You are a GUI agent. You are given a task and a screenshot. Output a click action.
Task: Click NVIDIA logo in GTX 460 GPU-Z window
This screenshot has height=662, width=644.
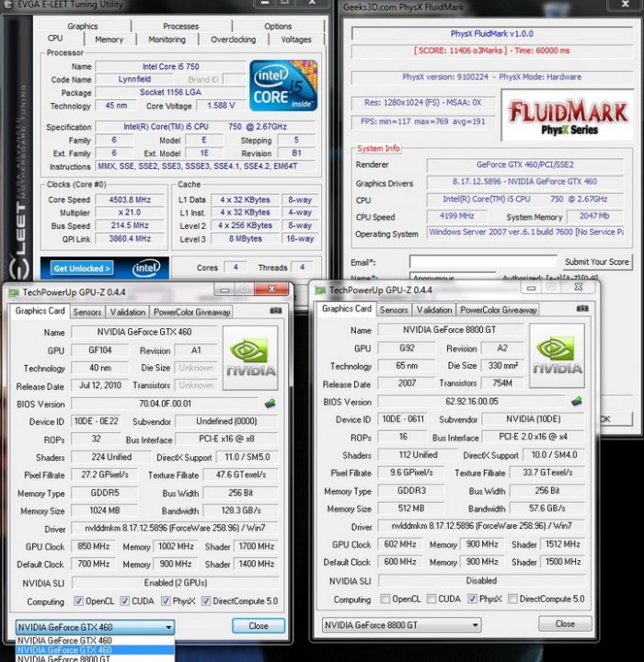click(x=250, y=358)
